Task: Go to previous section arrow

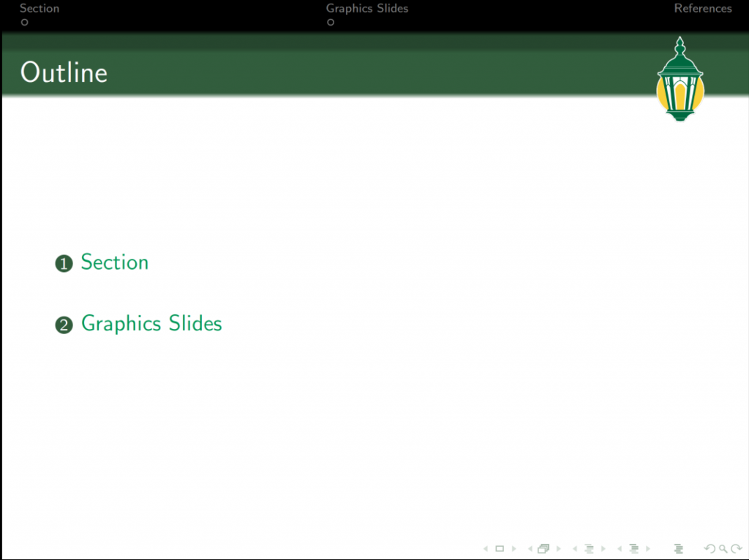Action: tap(619, 548)
